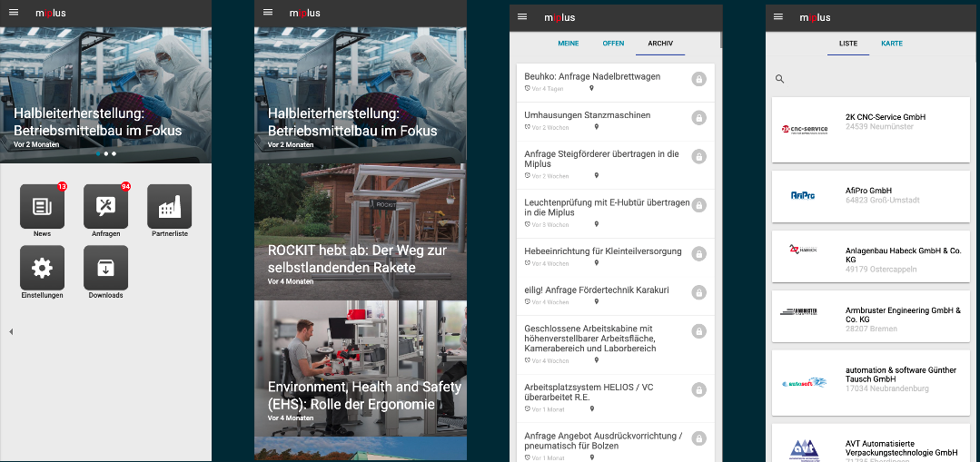Viewport: 980px width, 462px height.
Task: Expand the small left arrow below Einstellungen
Action: [x=11, y=332]
